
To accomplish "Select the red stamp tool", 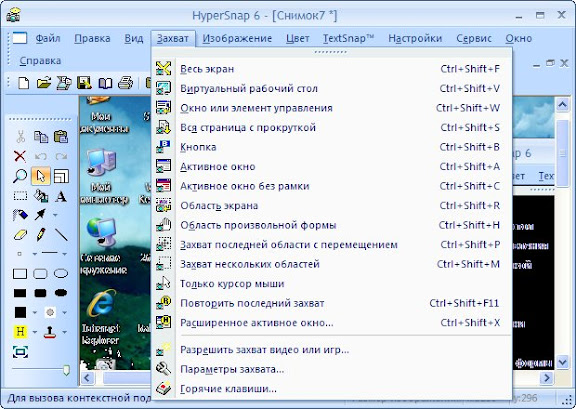I will [x=50, y=332].
